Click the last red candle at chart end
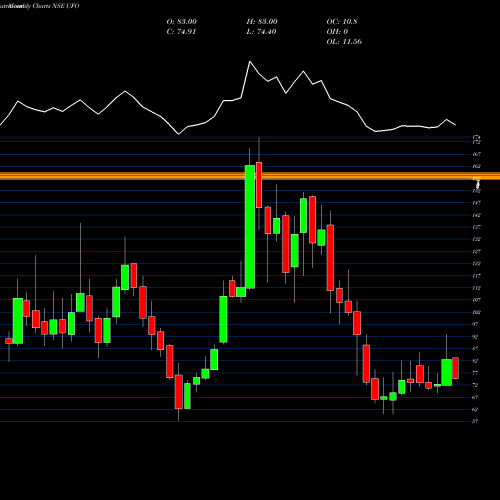The image size is (500, 500). pyautogui.click(x=455, y=368)
